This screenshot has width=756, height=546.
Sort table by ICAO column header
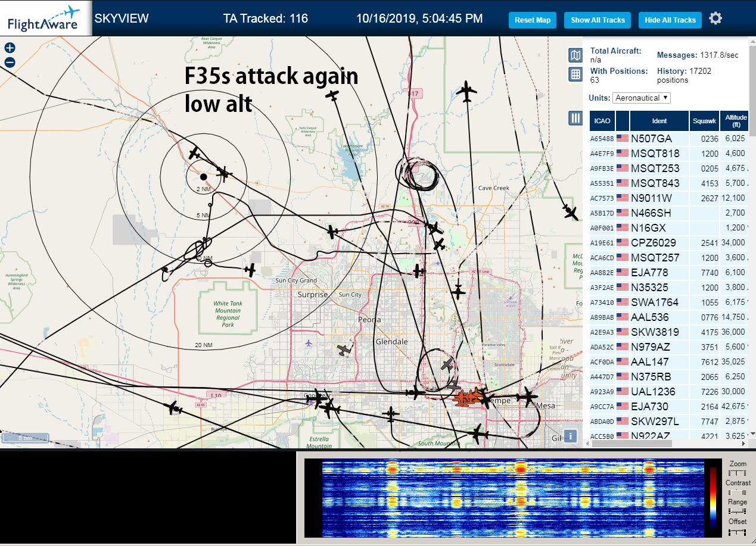602,121
